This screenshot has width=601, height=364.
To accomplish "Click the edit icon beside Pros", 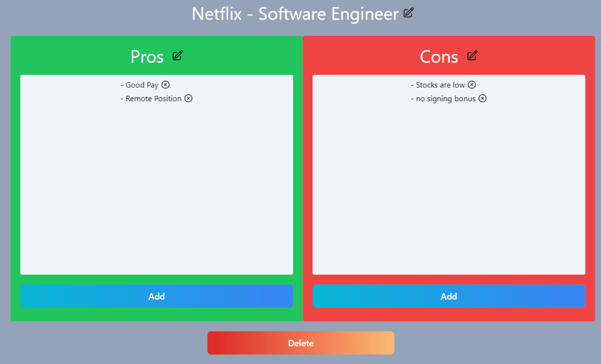I will [x=178, y=55].
